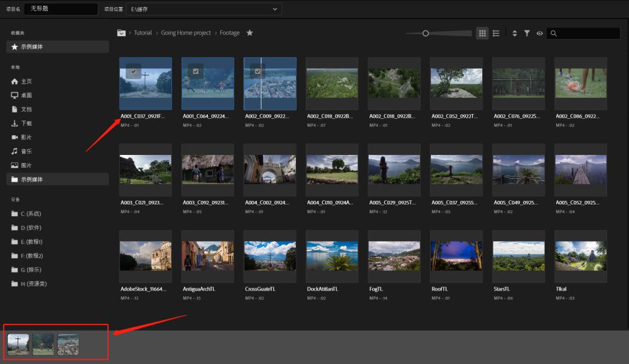Add Footage folder to favorites with star
Image resolution: width=629 pixels, height=364 pixels.
(x=250, y=33)
